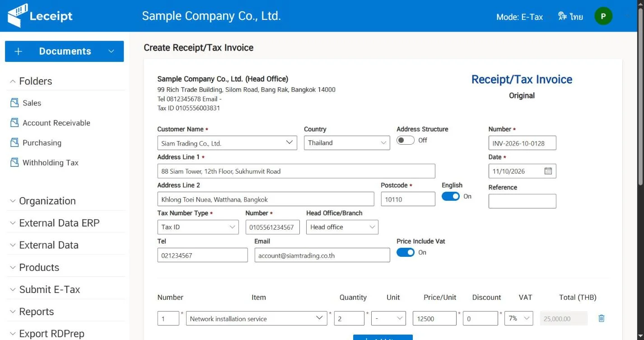644x340 pixels.
Task: Open the Country dropdown showing Thailand
Action: pos(347,143)
